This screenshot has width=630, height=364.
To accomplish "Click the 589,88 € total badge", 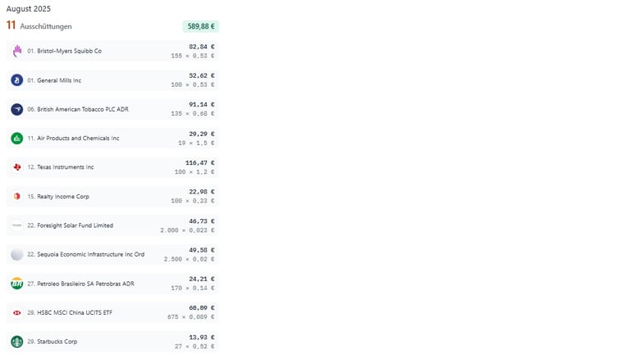I will click(x=200, y=26).
